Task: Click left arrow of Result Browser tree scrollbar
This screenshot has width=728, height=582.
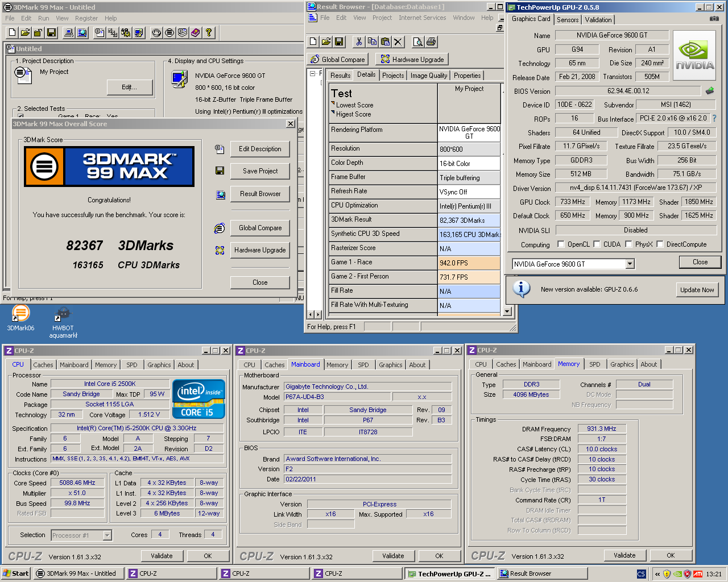Action: tap(311, 314)
